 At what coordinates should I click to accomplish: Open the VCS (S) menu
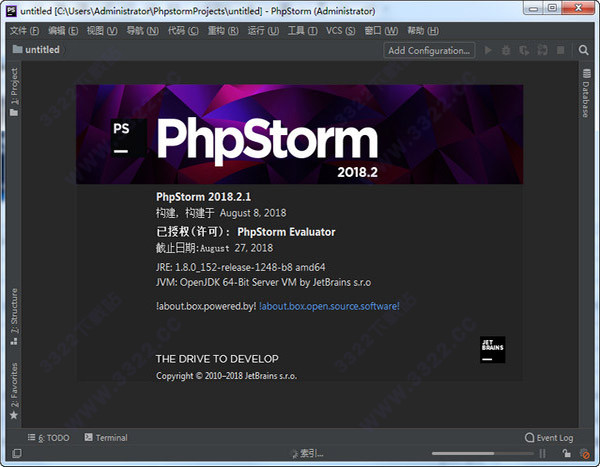(341, 31)
